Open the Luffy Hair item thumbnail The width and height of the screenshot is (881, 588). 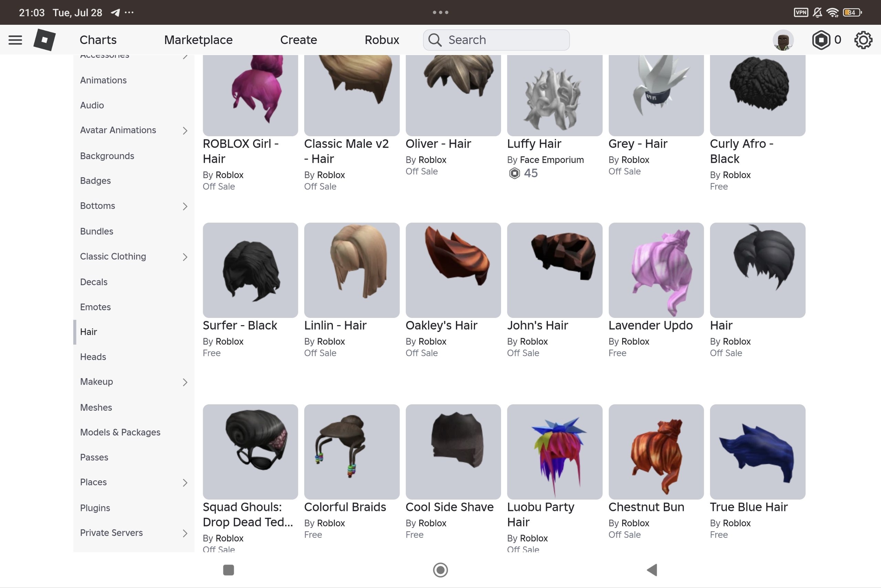(x=555, y=95)
